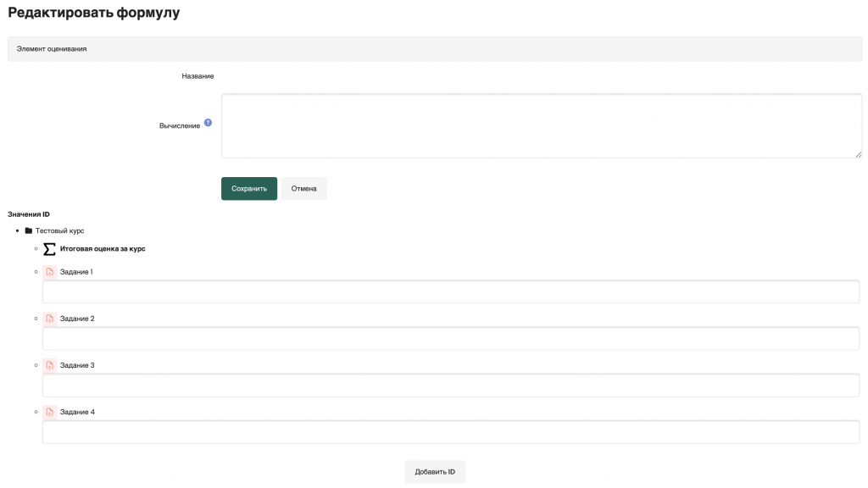Screen dimensions: 868x488
Task: Select the Тестовый курс tree item
Action: [x=59, y=230]
